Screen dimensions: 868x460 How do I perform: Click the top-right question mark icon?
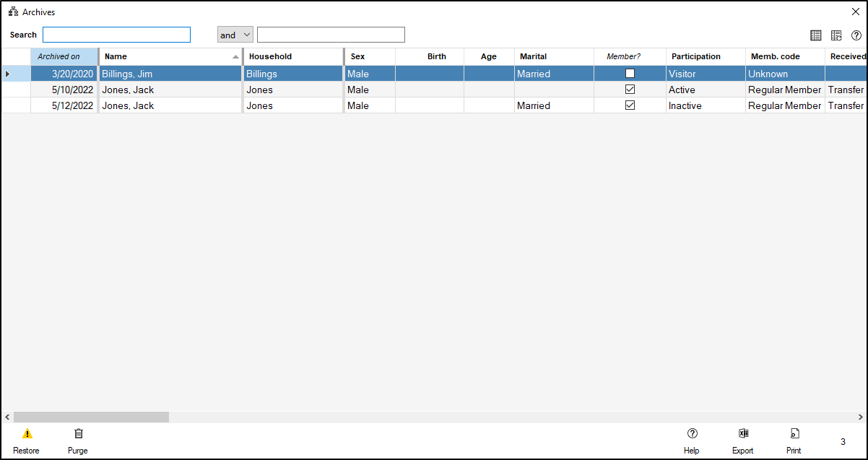point(856,35)
